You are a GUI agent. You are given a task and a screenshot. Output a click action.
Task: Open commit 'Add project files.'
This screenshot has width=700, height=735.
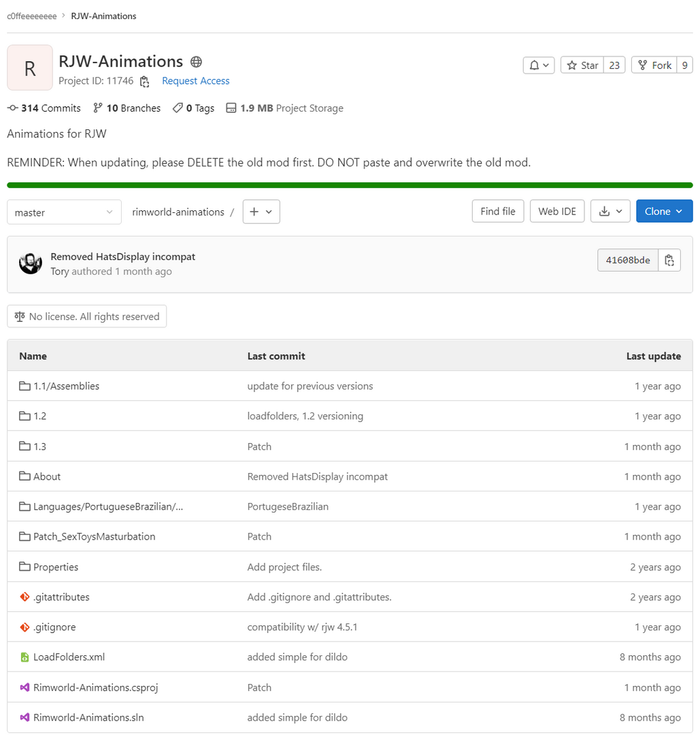coord(284,567)
